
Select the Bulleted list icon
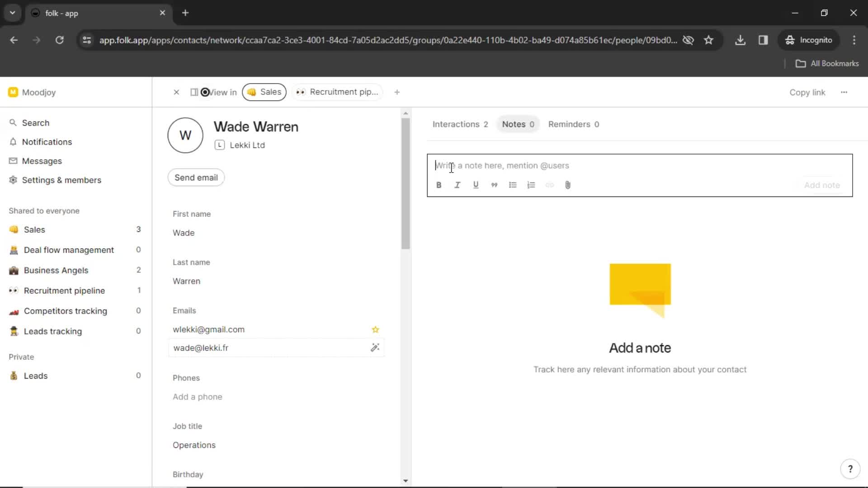coord(513,185)
